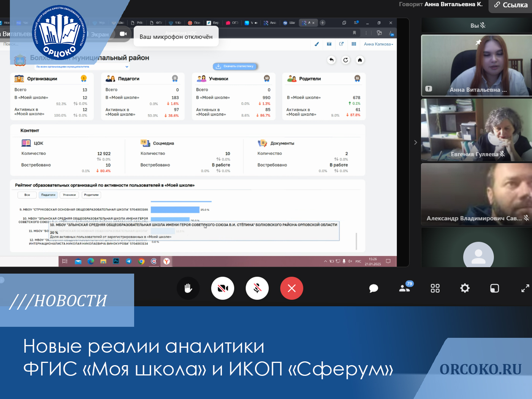Image resolution: width=532 pixels, height=399 pixels.
Task: Switch to grid layout view
Action: click(435, 288)
